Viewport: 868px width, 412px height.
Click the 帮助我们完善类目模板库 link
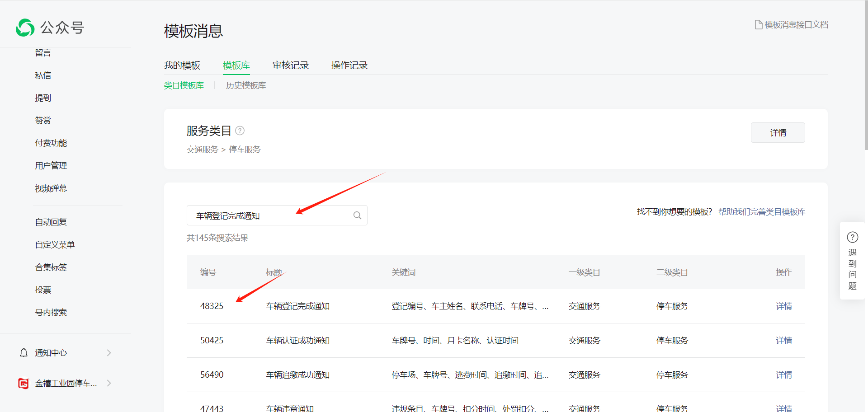[762, 212]
